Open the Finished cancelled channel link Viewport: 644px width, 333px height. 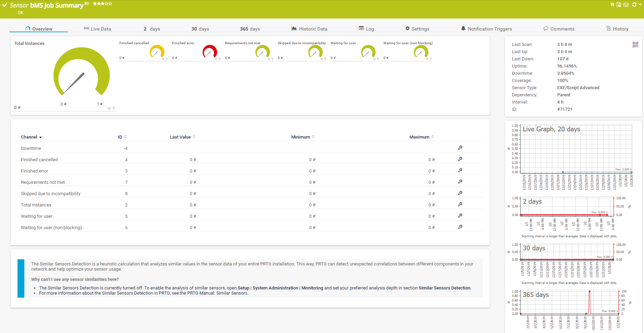tap(39, 160)
